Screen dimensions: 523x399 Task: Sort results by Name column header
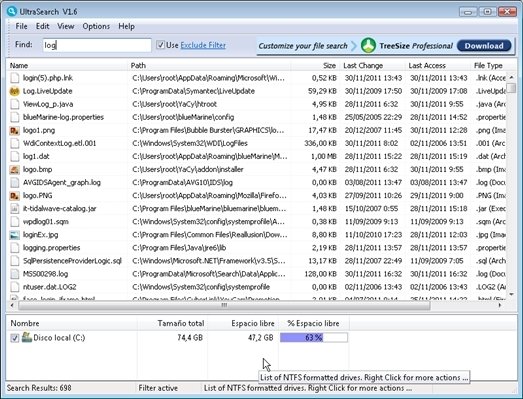67,65
